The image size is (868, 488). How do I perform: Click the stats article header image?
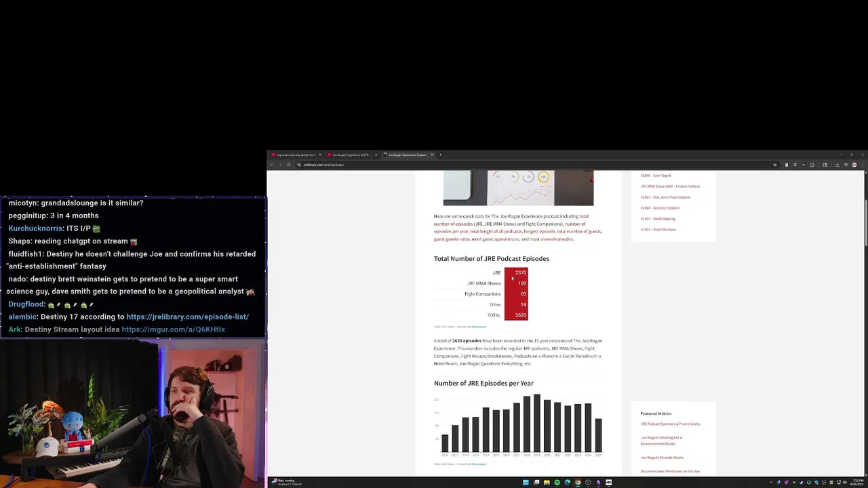point(518,188)
